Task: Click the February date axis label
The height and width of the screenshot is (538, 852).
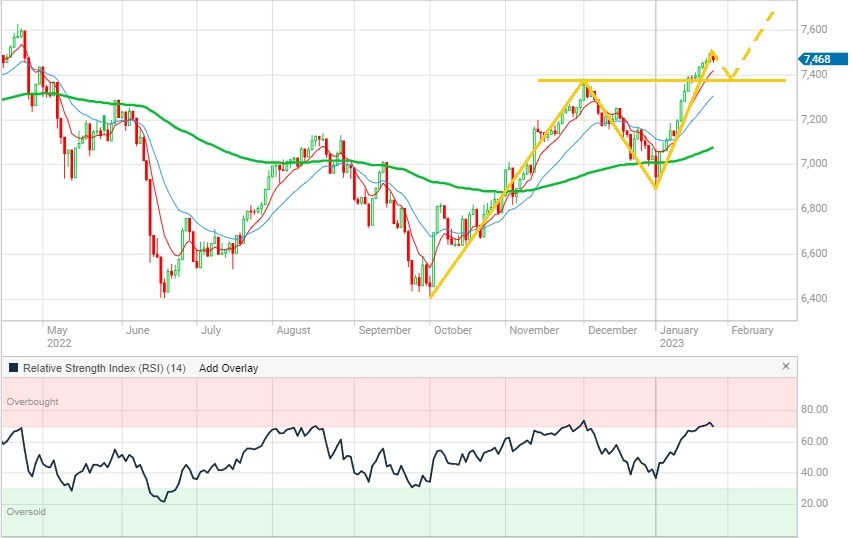Action: (752, 330)
